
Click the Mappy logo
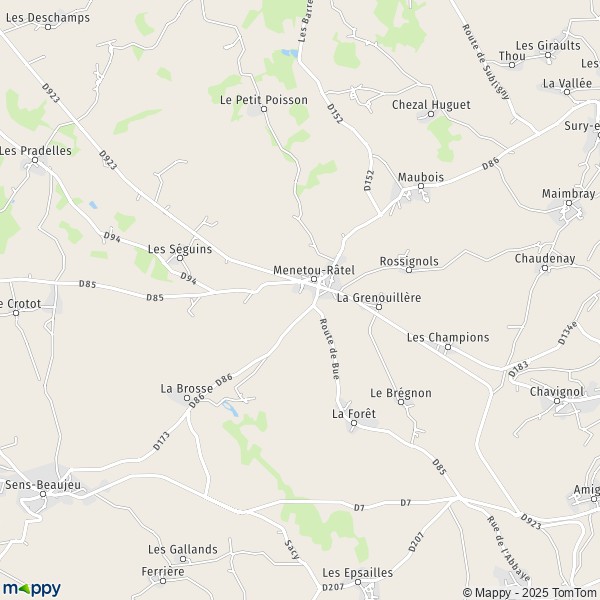click(31, 589)
